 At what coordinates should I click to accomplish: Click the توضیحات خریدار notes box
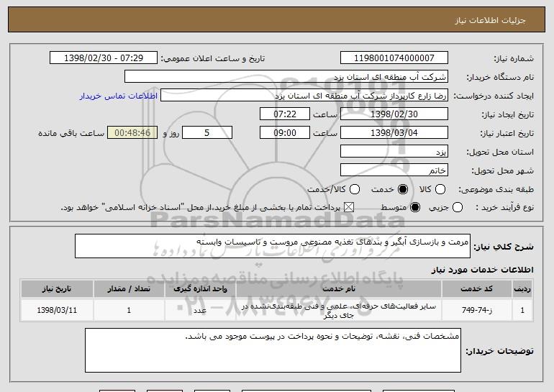point(273,350)
